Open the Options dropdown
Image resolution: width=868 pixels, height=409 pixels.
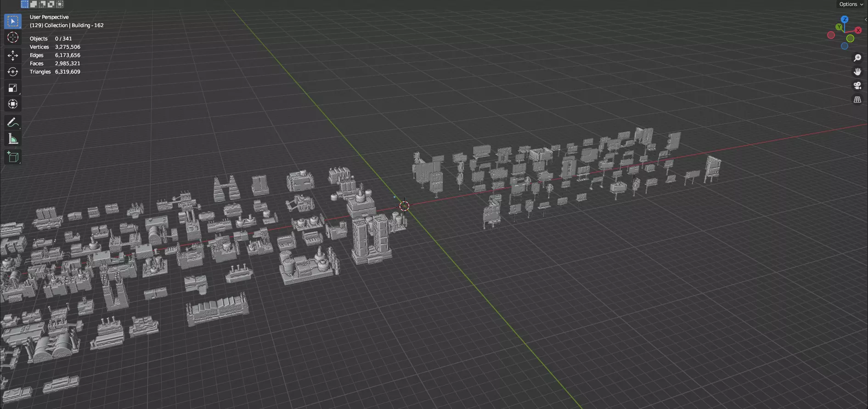tap(851, 4)
